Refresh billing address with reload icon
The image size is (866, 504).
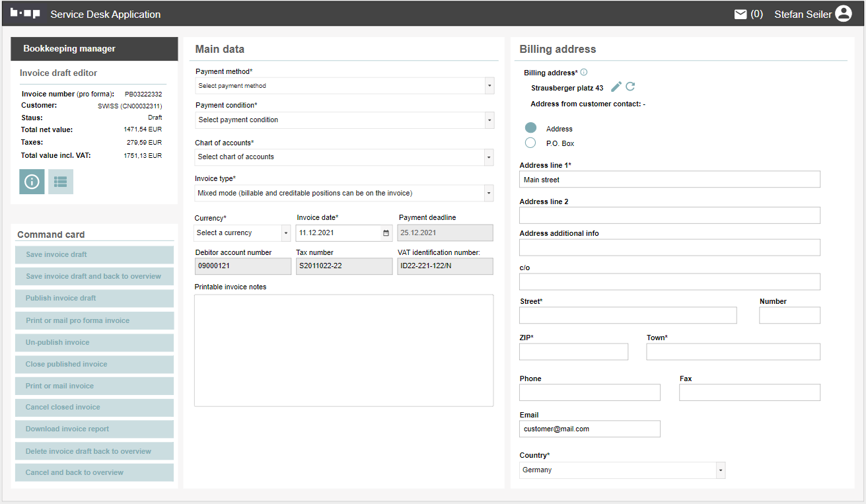point(630,87)
